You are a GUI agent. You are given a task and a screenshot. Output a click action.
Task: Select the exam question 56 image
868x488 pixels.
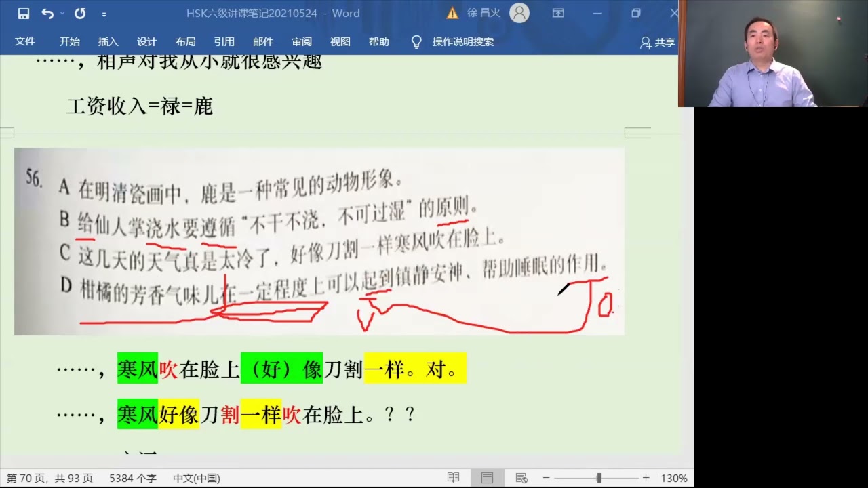[x=319, y=241]
